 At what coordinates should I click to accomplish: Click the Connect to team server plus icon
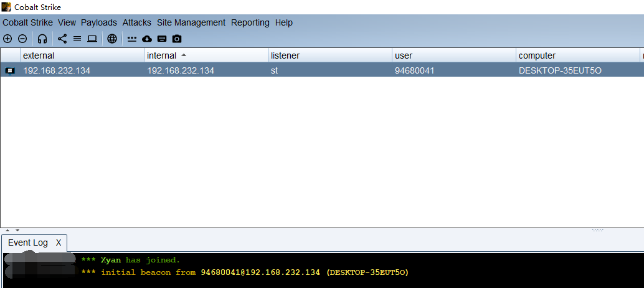click(7, 39)
